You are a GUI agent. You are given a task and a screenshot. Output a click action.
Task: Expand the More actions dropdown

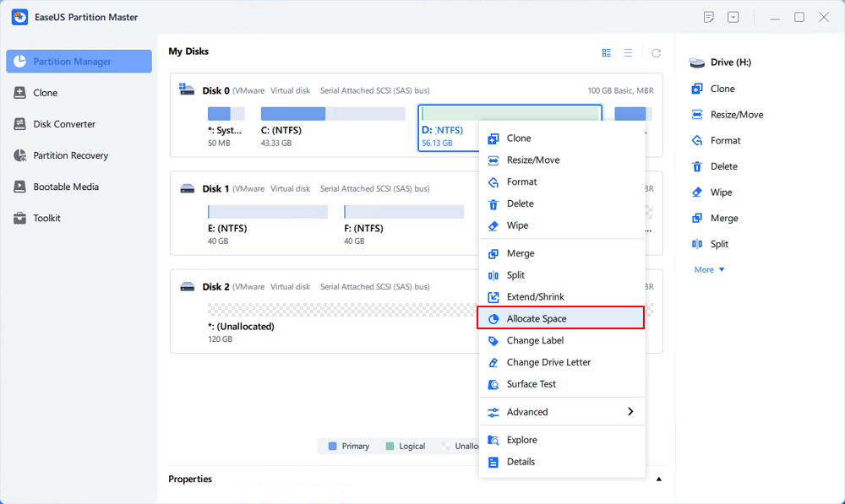click(x=709, y=270)
